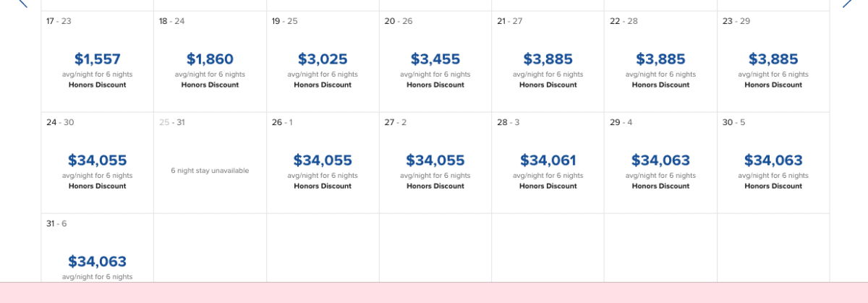Screen dimensions: 868x303
Task: Click the unavailable 25 - 31 cell
Action: click(x=210, y=163)
